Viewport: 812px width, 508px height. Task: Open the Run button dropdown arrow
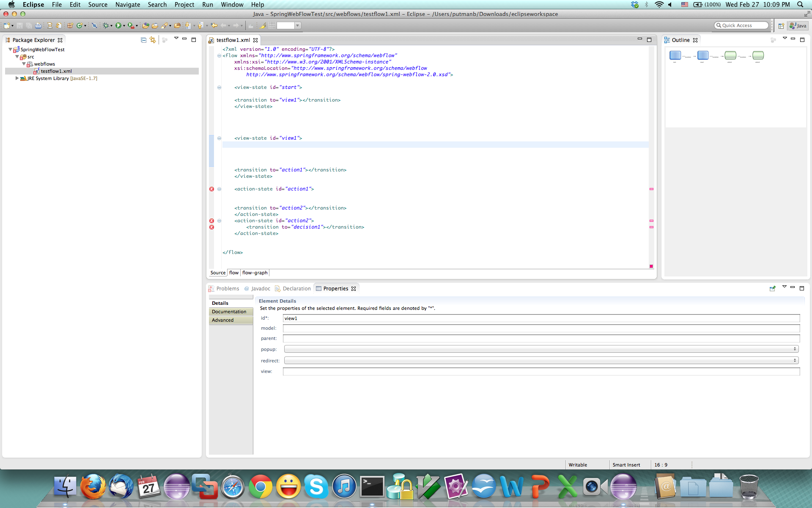(124, 26)
